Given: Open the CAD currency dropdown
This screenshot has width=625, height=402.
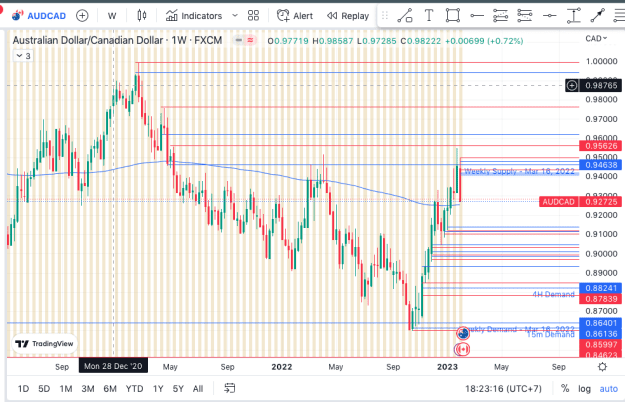Looking at the screenshot, I should coord(596,39).
